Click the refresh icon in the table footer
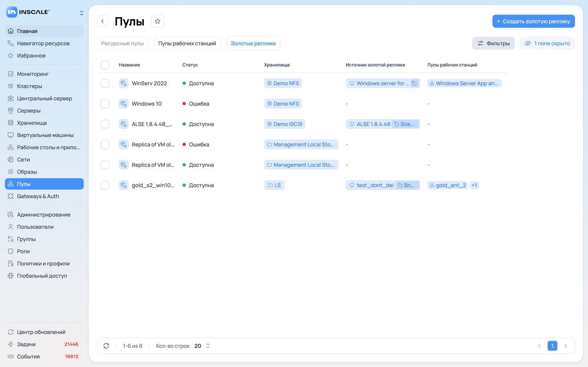The height and width of the screenshot is (367, 588). coord(106,346)
